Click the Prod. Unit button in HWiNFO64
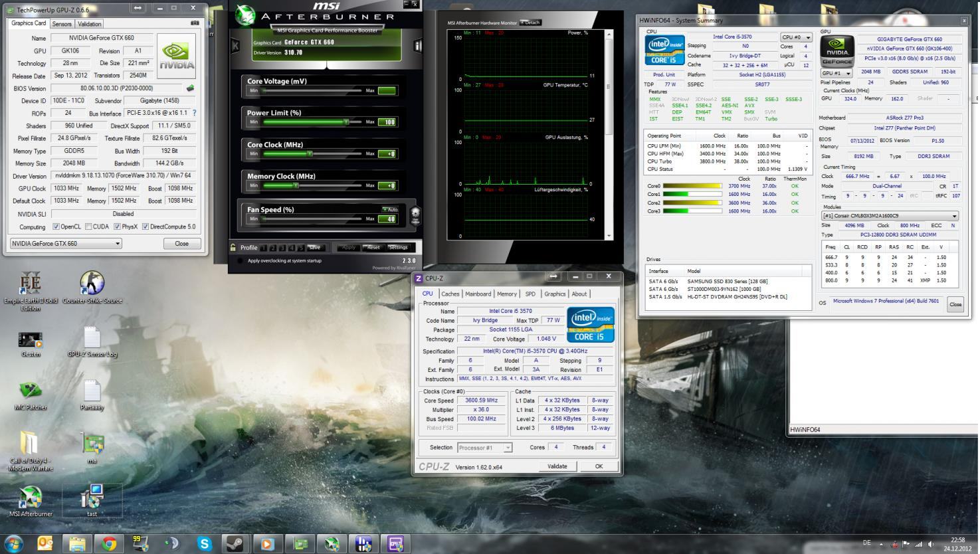Screen dimensions: 980x554 pyautogui.click(x=663, y=75)
